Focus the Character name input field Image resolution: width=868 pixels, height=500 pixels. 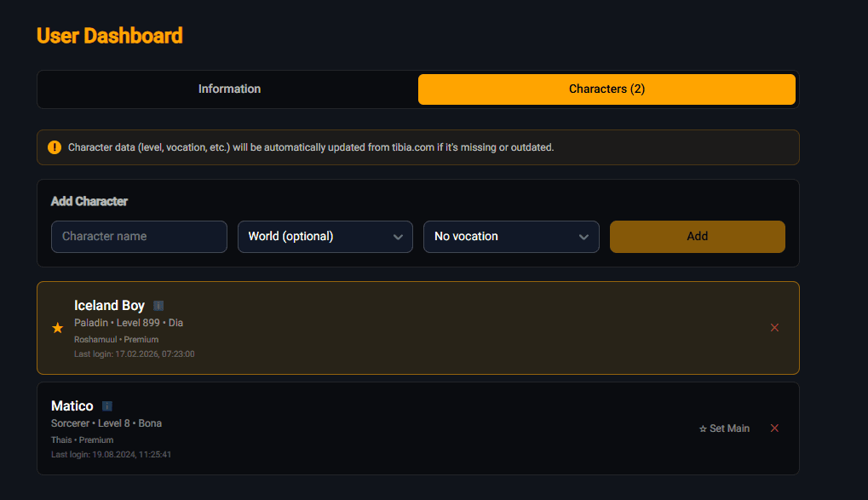[139, 237]
